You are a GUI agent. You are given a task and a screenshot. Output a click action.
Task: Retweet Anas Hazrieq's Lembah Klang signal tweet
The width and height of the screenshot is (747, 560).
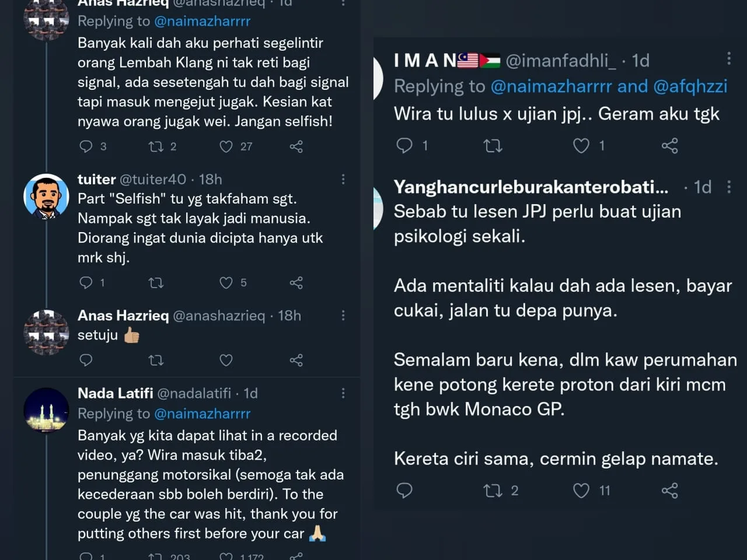click(156, 146)
